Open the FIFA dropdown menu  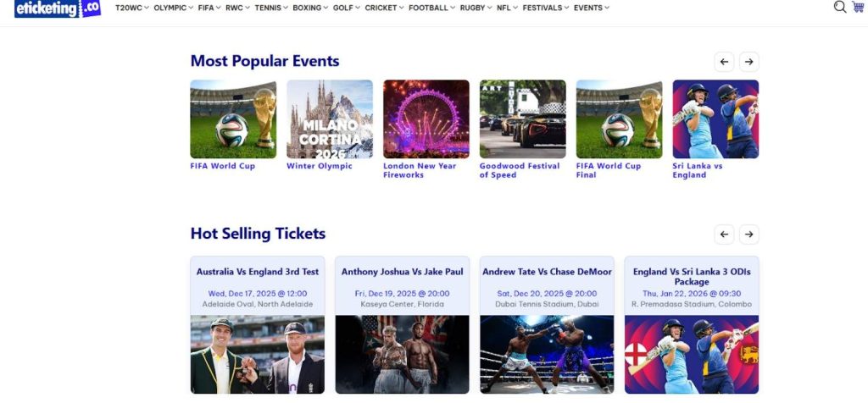[209, 8]
